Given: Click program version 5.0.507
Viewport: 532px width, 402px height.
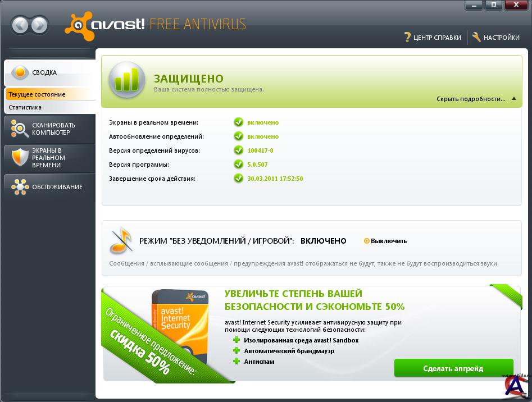Looking at the screenshot, I should (x=257, y=165).
